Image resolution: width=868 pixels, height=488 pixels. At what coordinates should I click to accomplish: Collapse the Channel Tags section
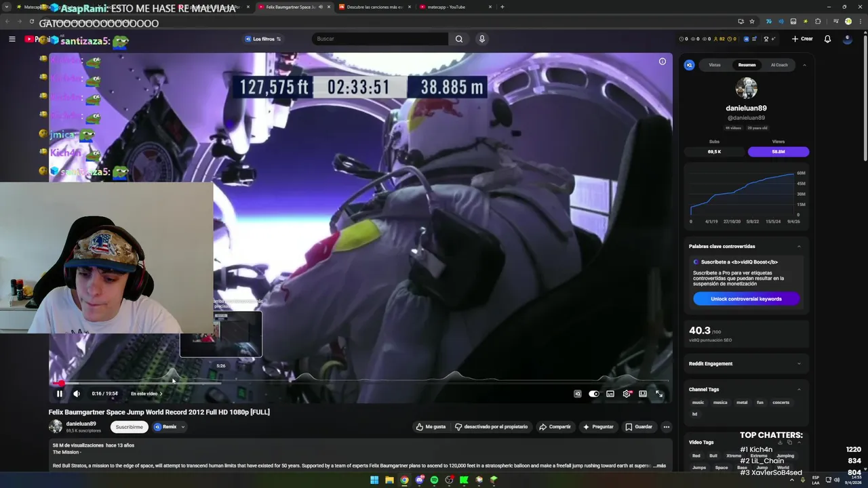pyautogui.click(x=799, y=390)
